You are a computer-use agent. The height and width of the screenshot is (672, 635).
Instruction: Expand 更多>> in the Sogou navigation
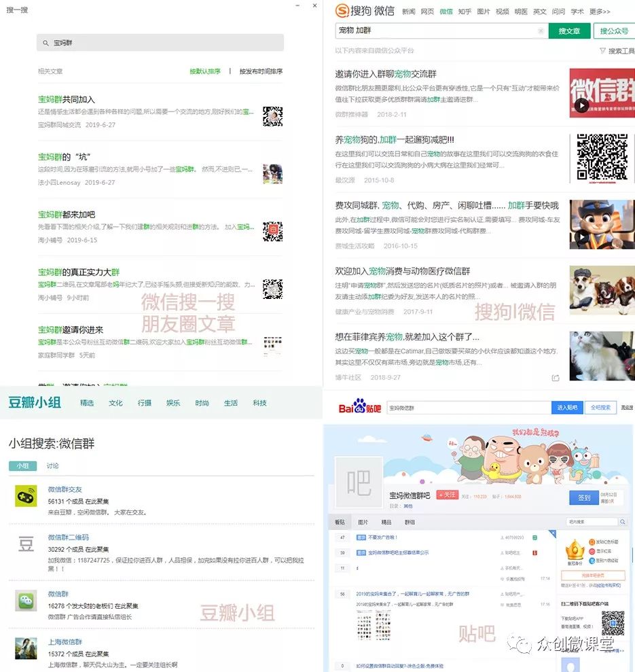tap(600, 12)
